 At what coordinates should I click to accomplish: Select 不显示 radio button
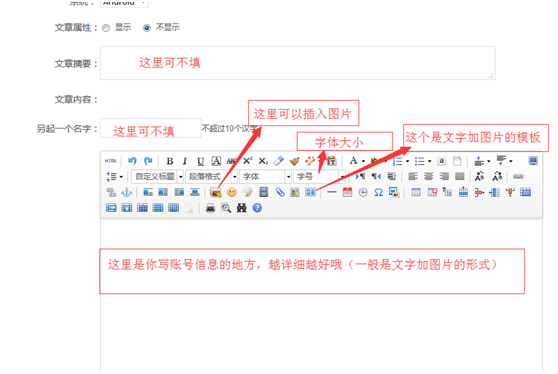147,28
